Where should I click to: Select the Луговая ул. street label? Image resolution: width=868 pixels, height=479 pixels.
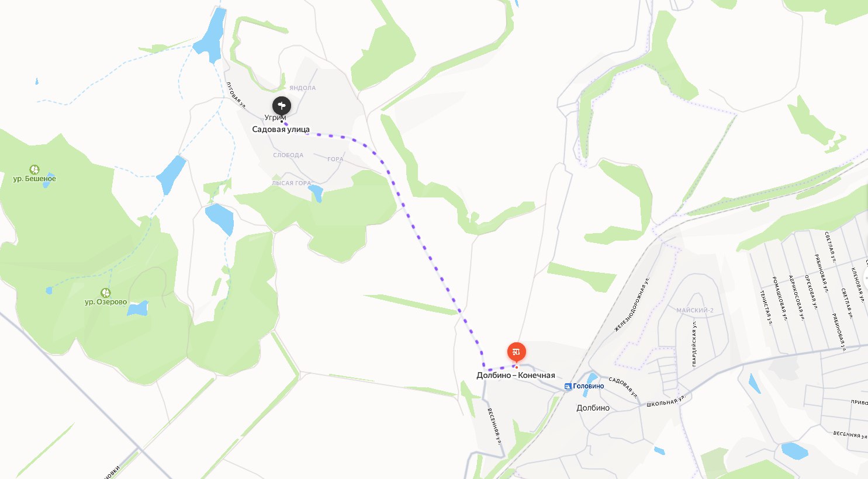236,95
